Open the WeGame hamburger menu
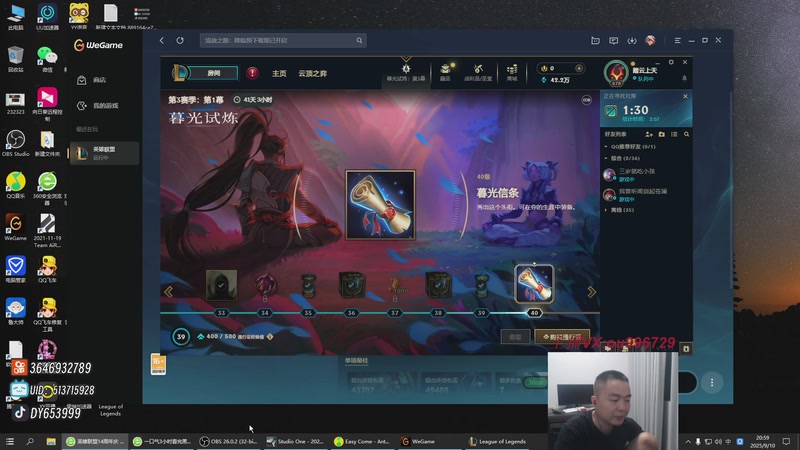Image resolution: width=800 pixels, height=450 pixels. pyautogui.click(x=677, y=40)
